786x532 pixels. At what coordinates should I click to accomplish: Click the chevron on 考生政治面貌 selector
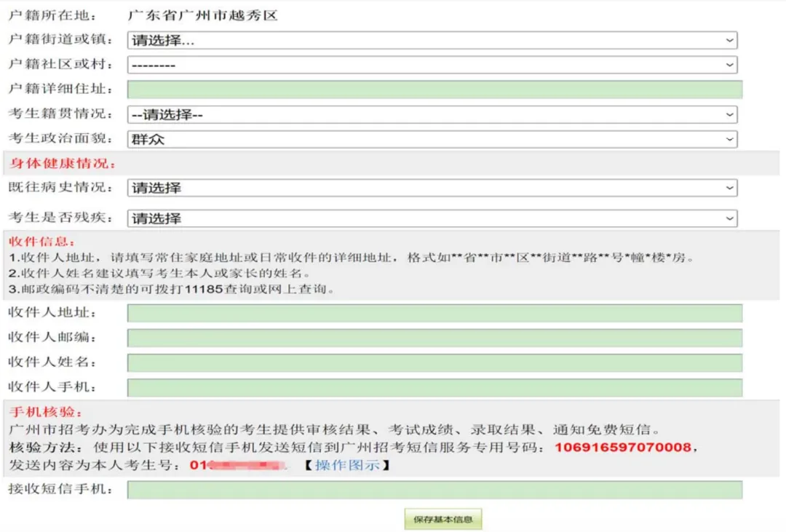(730, 138)
